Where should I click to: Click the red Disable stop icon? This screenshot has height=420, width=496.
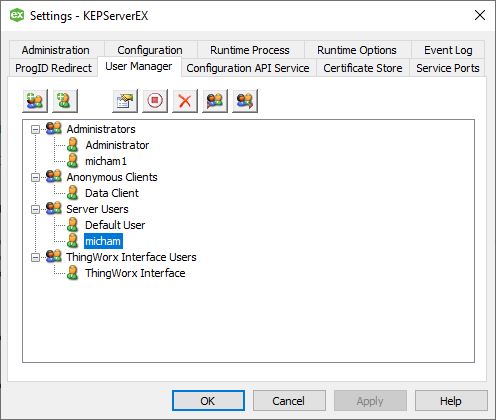[x=155, y=101]
